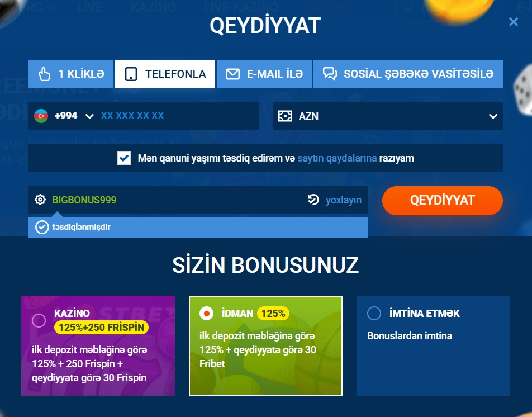Click the Bonuslardan imtina text

(x=410, y=336)
